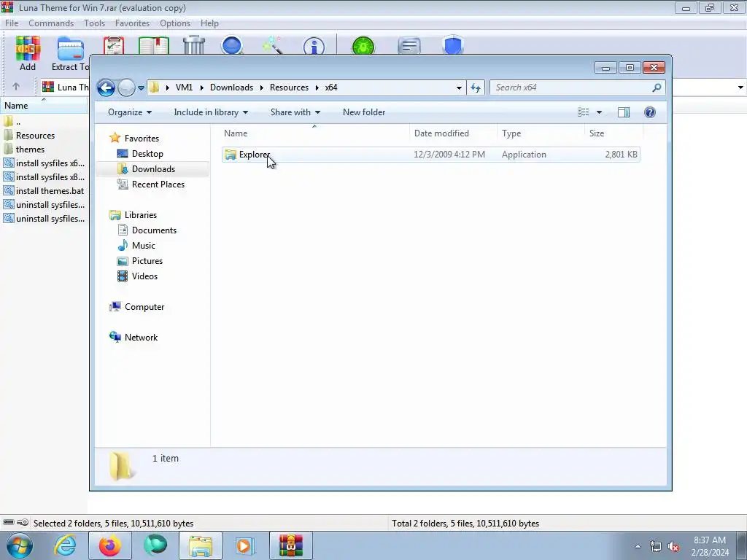747x560 pixels.
Task: Click the Explorer Forward arrow button
Action: click(126, 87)
